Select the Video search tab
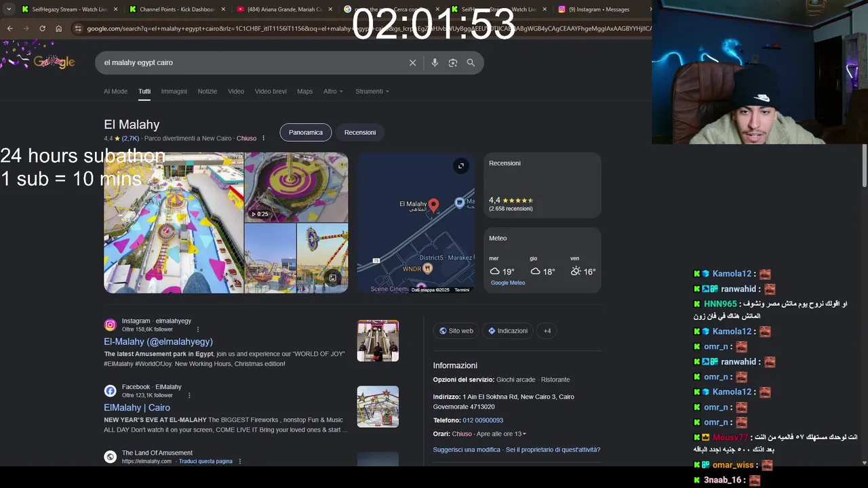 click(236, 91)
